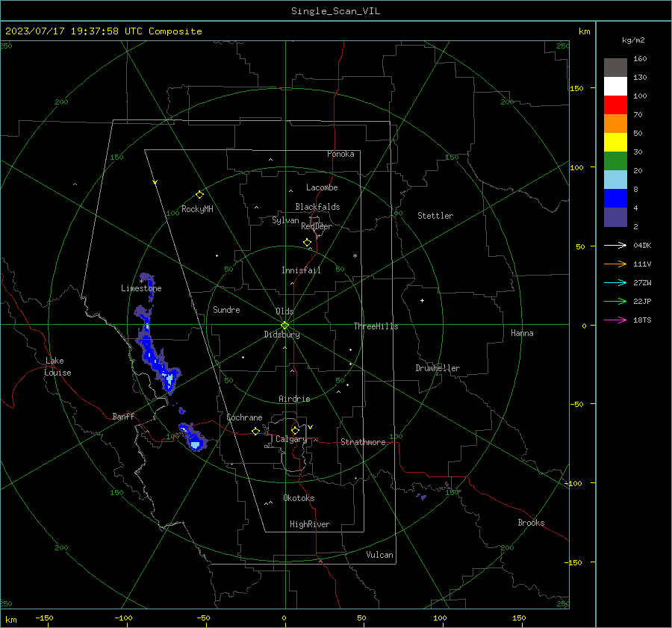
Task: Pick the bright blue 4-8 legend swatch
Action: point(615,198)
